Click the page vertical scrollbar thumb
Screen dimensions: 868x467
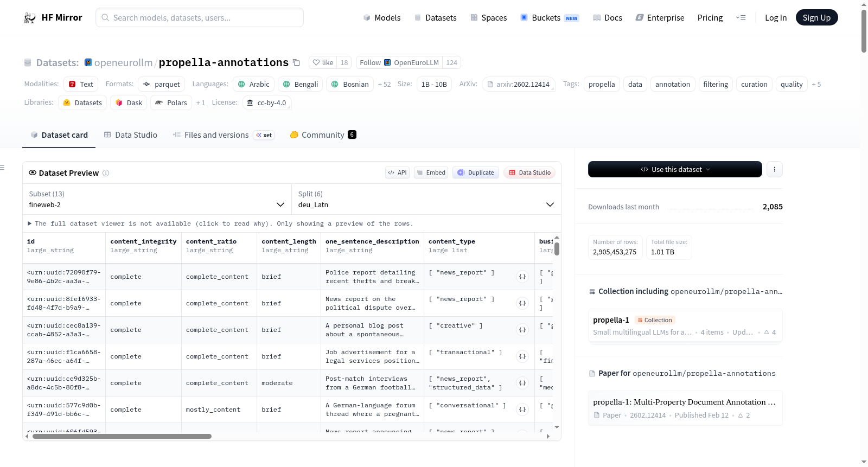click(864, 31)
